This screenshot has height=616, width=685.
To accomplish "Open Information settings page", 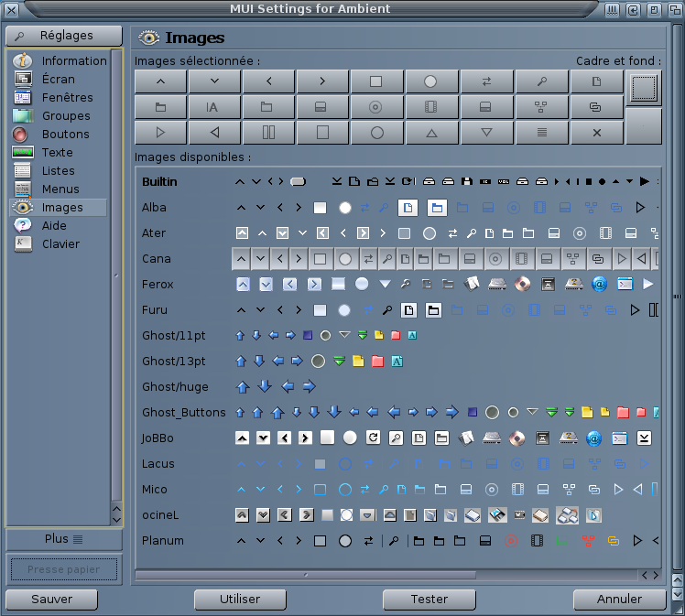I will [60, 60].
